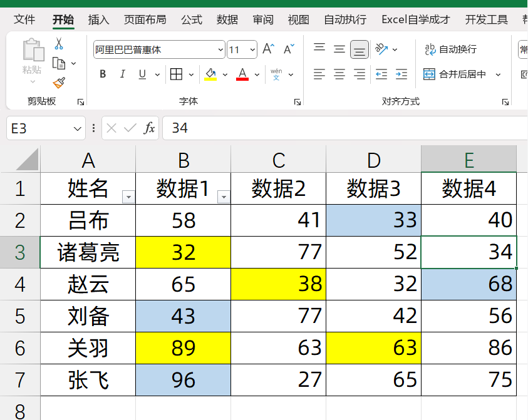Open the 数据1 filter dropdown

tap(224, 197)
